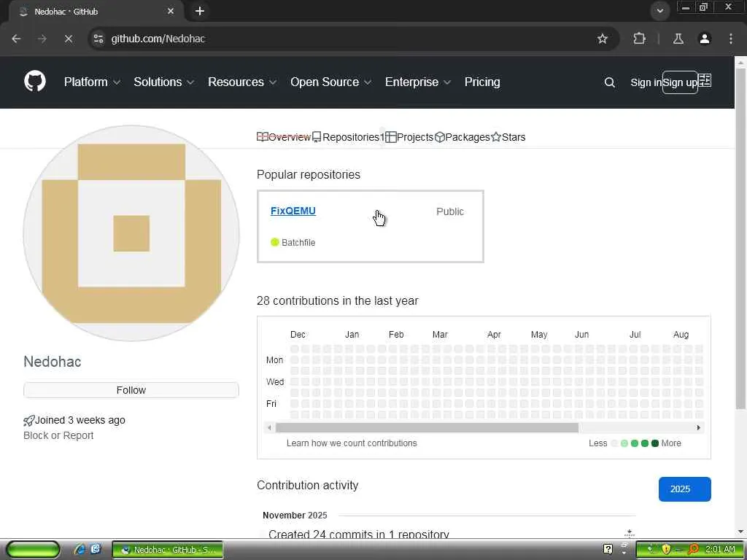Click the second quick launch browser icon
747x560 pixels.
pyautogui.click(x=96, y=549)
